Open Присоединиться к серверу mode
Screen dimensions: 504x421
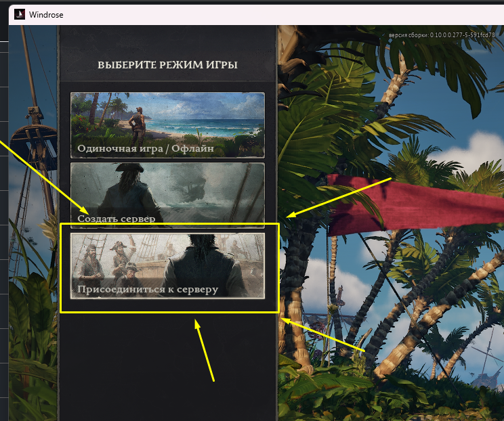[x=148, y=290]
